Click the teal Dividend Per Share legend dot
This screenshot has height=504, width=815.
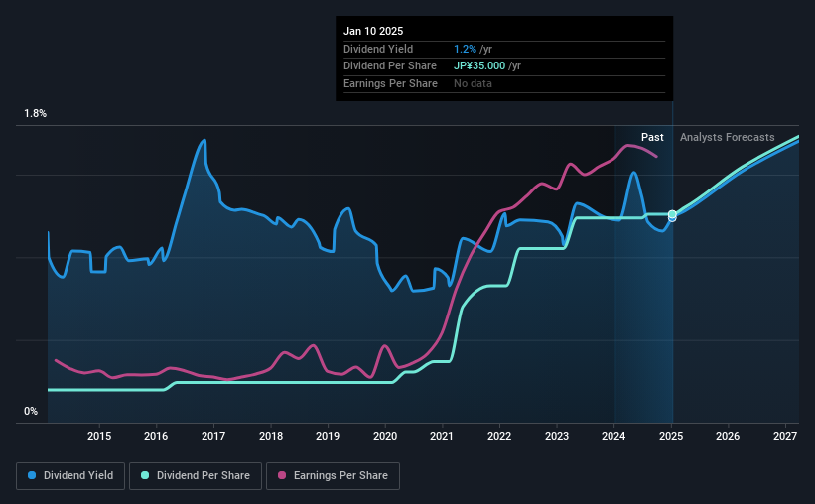click(x=145, y=475)
